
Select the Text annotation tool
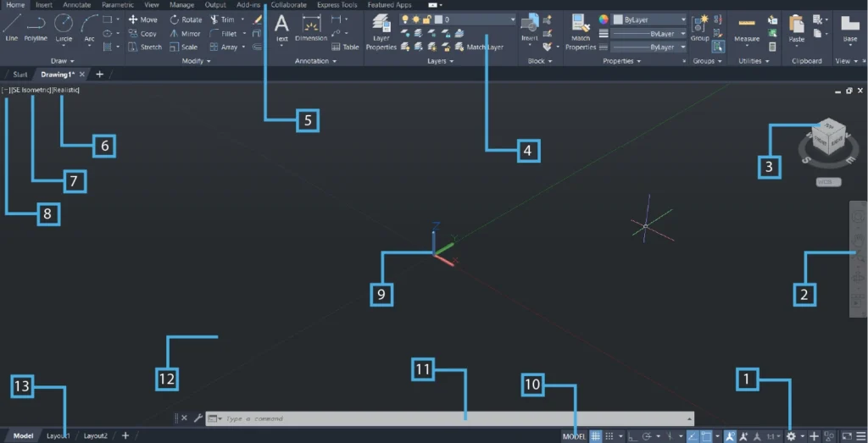(x=282, y=29)
